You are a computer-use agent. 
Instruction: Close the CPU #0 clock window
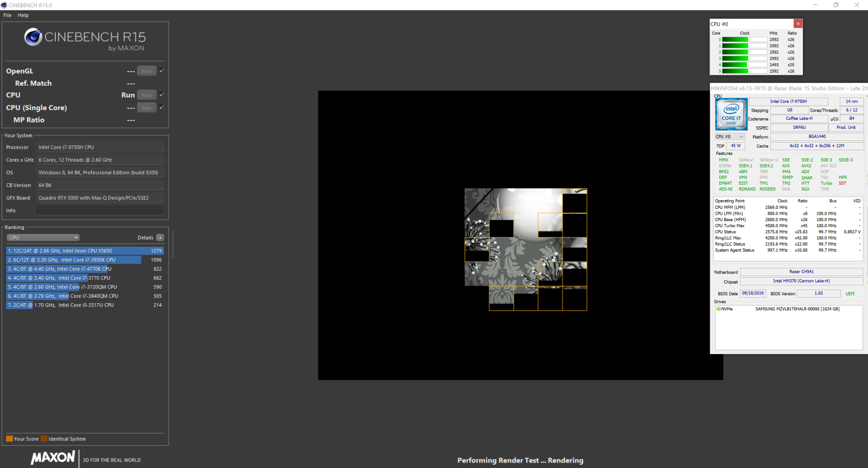pyautogui.click(x=798, y=23)
